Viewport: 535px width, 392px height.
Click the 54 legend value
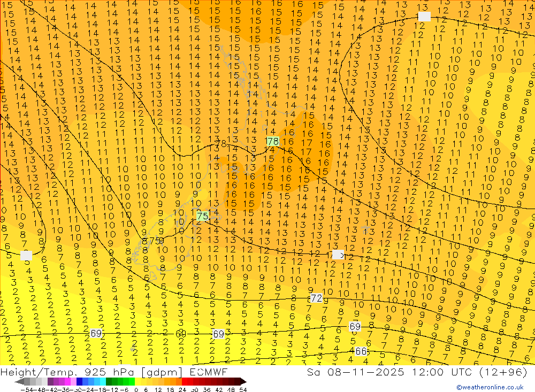(243, 389)
